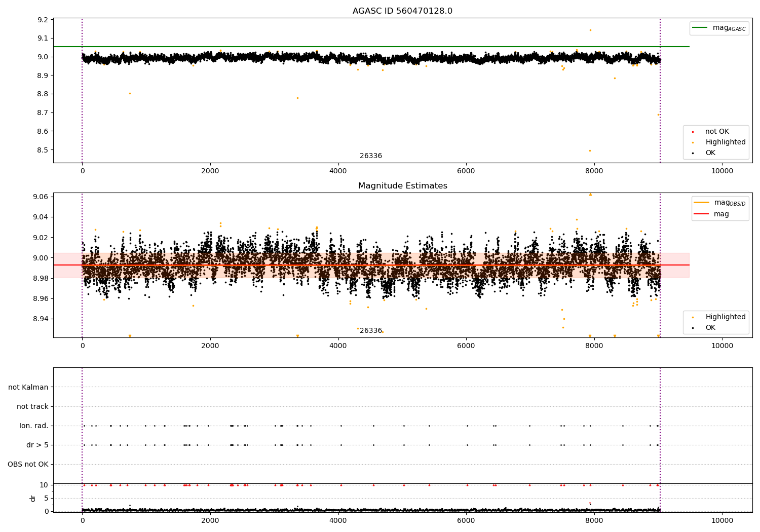Select the red 'mag' legend line sample

click(x=702, y=214)
